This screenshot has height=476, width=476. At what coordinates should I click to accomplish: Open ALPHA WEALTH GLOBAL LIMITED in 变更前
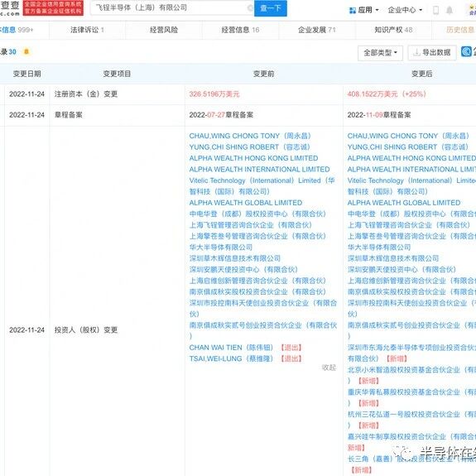coord(246,203)
